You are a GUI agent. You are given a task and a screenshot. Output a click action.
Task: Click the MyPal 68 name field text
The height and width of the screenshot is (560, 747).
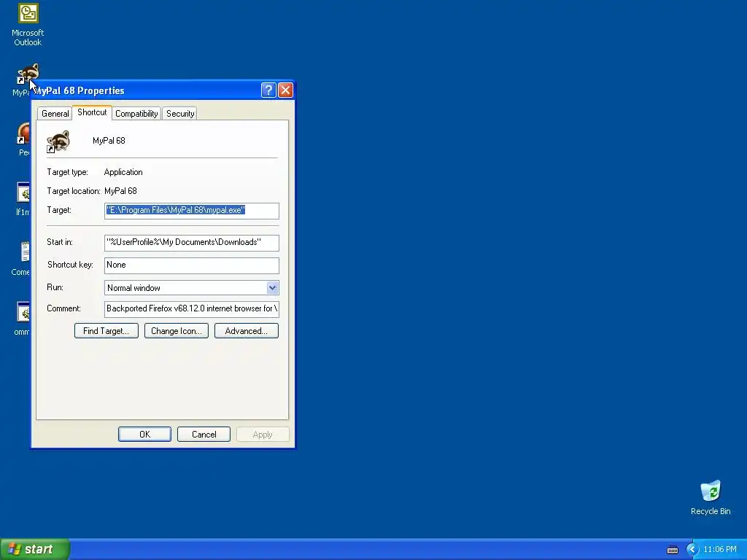[x=109, y=141]
